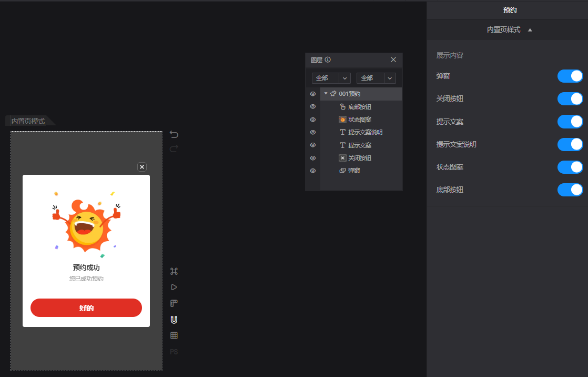Click the 底部按钮 layer hand icon
This screenshot has width=588, height=377.
coord(342,107)
